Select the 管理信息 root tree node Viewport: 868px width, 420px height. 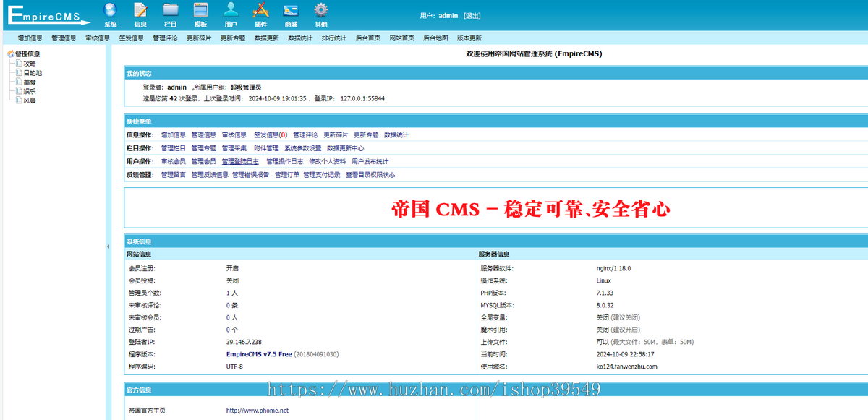point(27,53)
